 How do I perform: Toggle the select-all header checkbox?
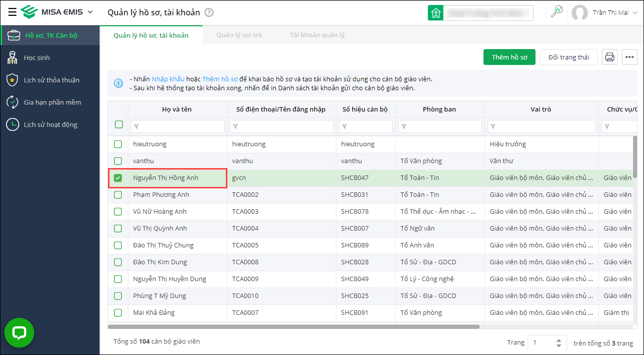point(119,124)
